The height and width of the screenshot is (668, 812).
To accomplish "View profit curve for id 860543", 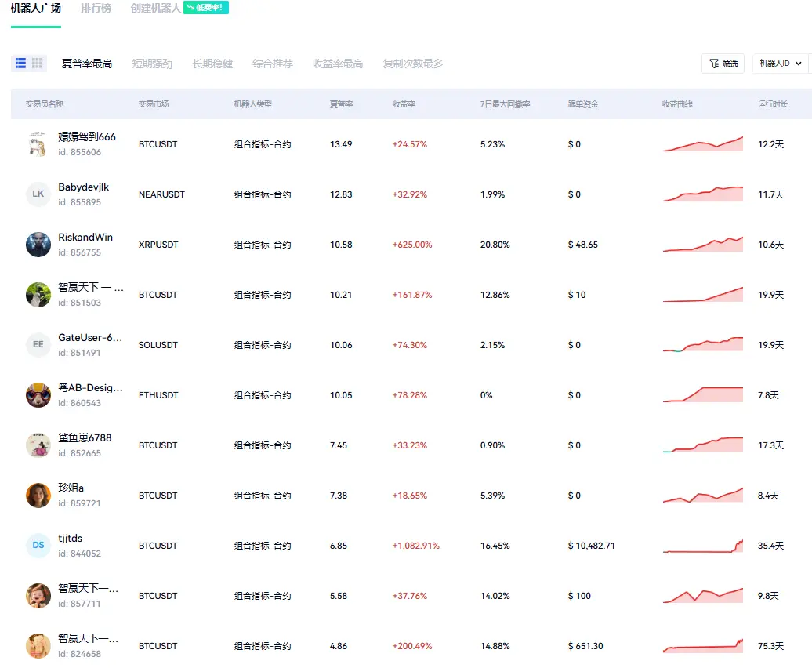I will point(703,395).
